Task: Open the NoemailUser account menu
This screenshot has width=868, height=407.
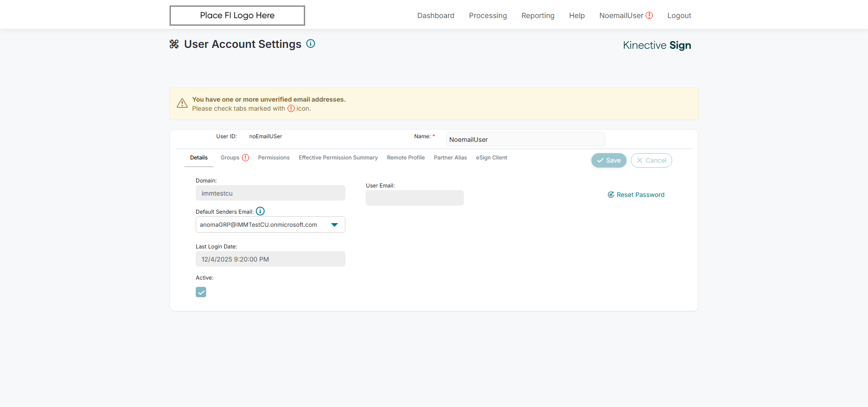Action: (621, 15)
